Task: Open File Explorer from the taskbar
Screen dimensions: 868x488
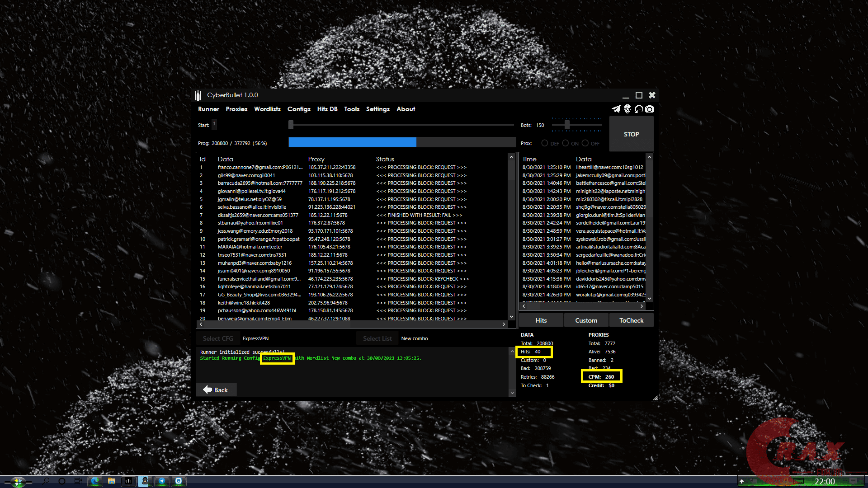Action: [x=112, y=481]
